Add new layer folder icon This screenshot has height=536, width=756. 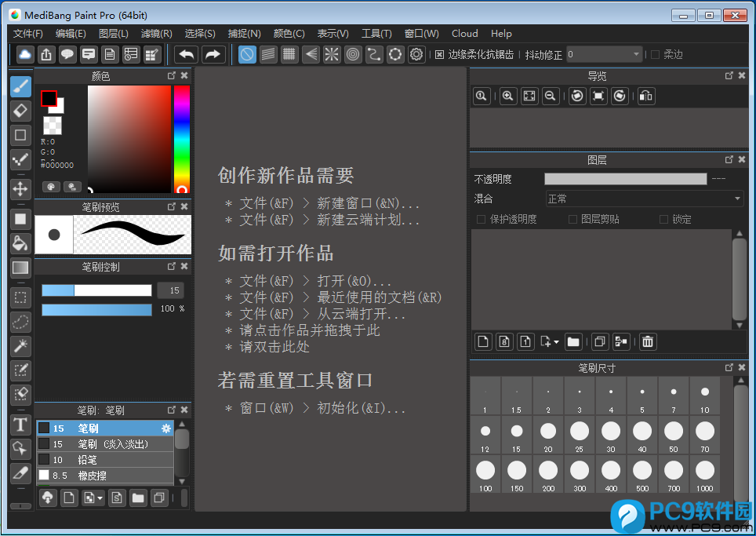pos(573,342)
